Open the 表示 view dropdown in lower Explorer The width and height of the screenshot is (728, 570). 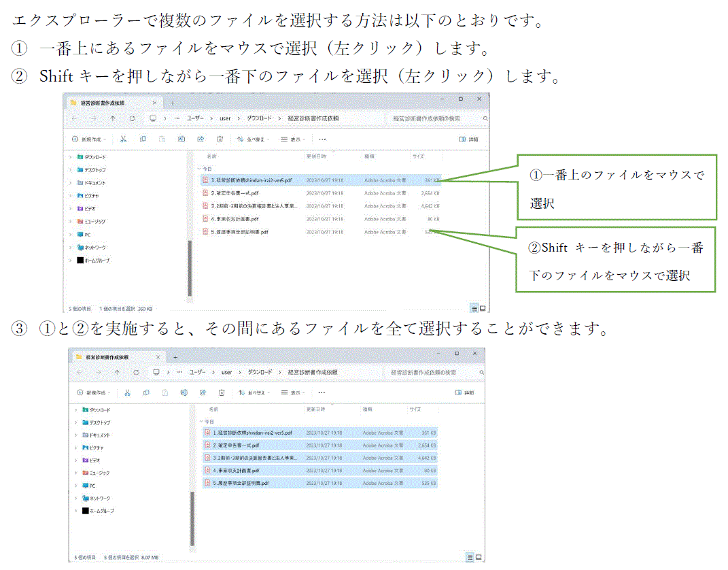tap(293, 392)
